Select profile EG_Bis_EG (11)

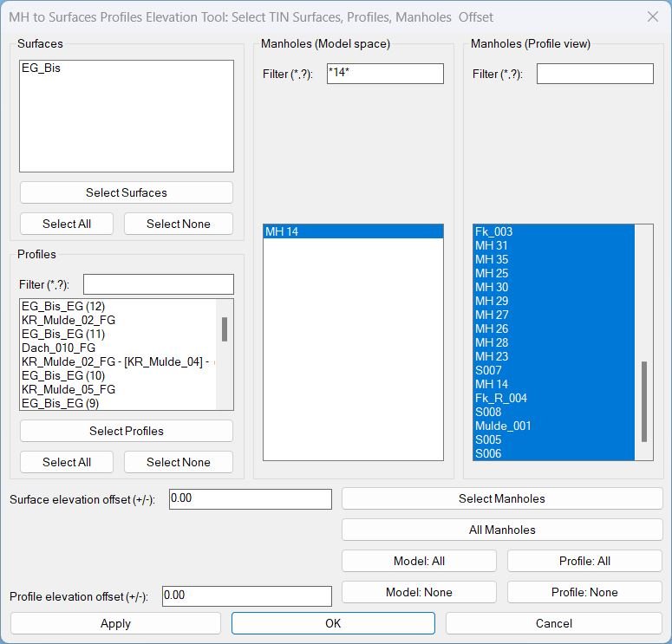click(118, 334)
